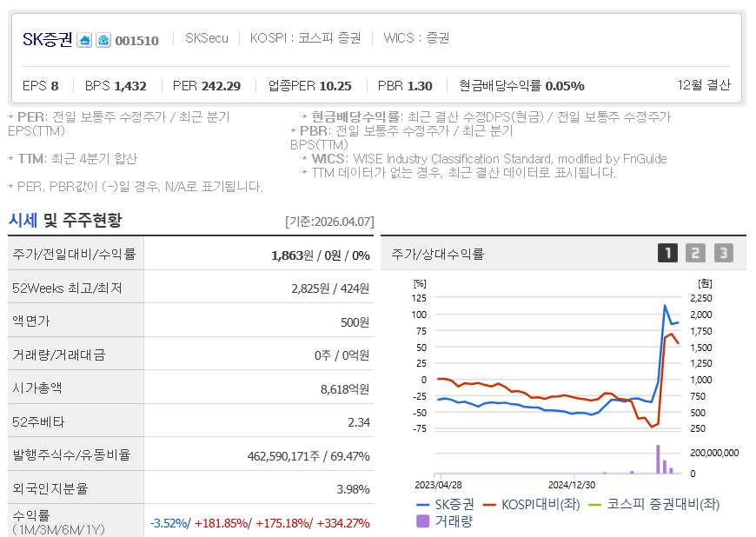This screenshot has width=756, height=537.
Task: Click the TTM: 최근 4분기 합산 footnote
Action: 73,159
